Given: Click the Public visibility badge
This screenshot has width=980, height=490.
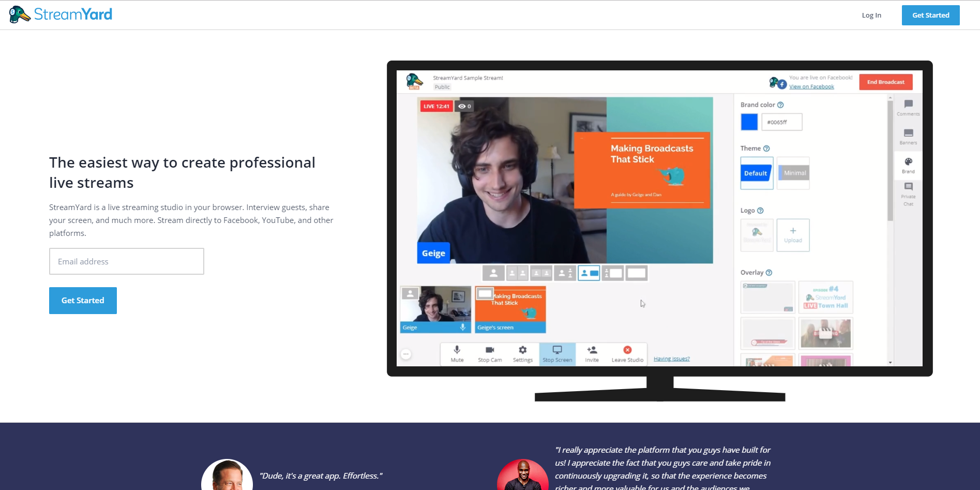Looking at the screenshot, I should (442, 87).
